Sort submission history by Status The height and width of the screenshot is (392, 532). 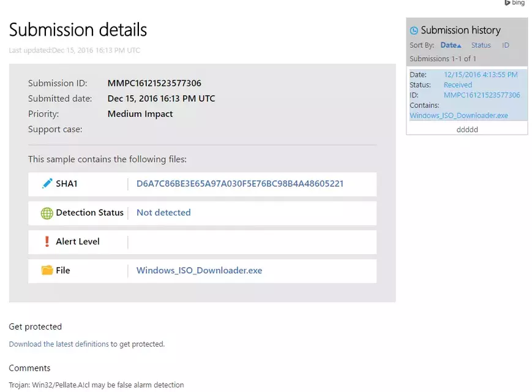click(481, 45)
